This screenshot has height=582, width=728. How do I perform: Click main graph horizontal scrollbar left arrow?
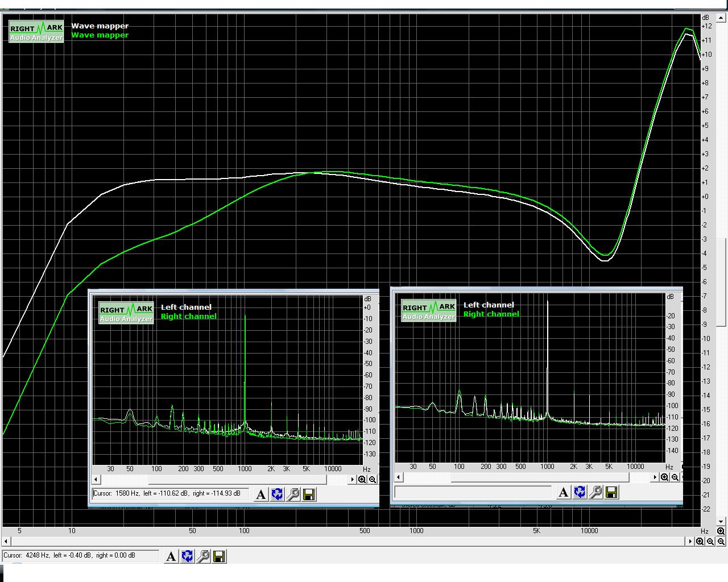6,541
